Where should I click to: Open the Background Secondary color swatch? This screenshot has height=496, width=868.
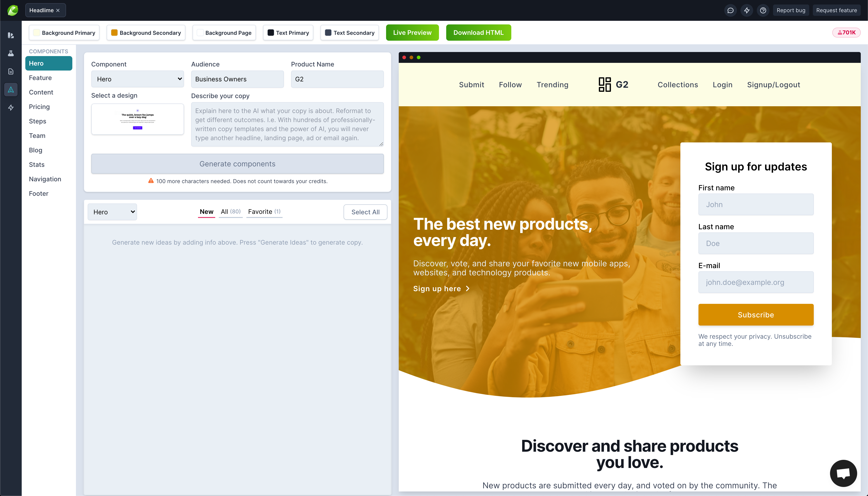click(x=146, y=33)
